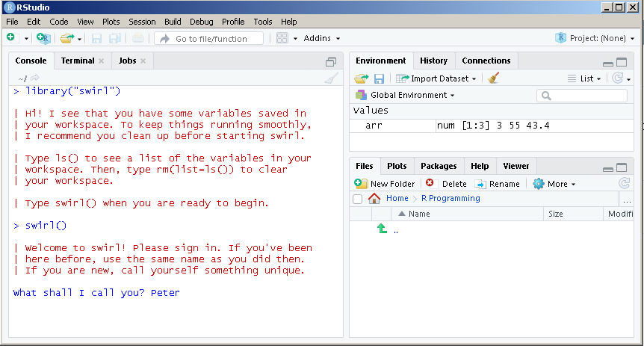The width and height of the screenshot is (644, 346).
Task: Select the Environment tab
Action: click(381, 61)
